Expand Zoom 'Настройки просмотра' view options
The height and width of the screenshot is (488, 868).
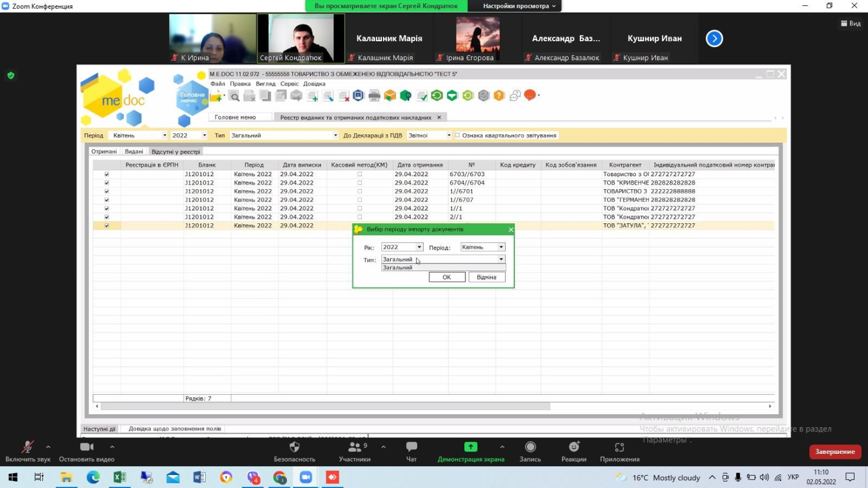(519, 6)
